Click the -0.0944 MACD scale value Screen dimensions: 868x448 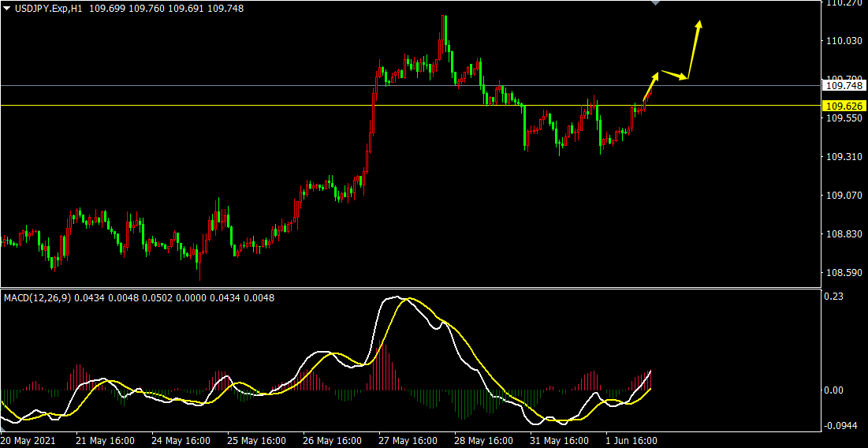840,426
